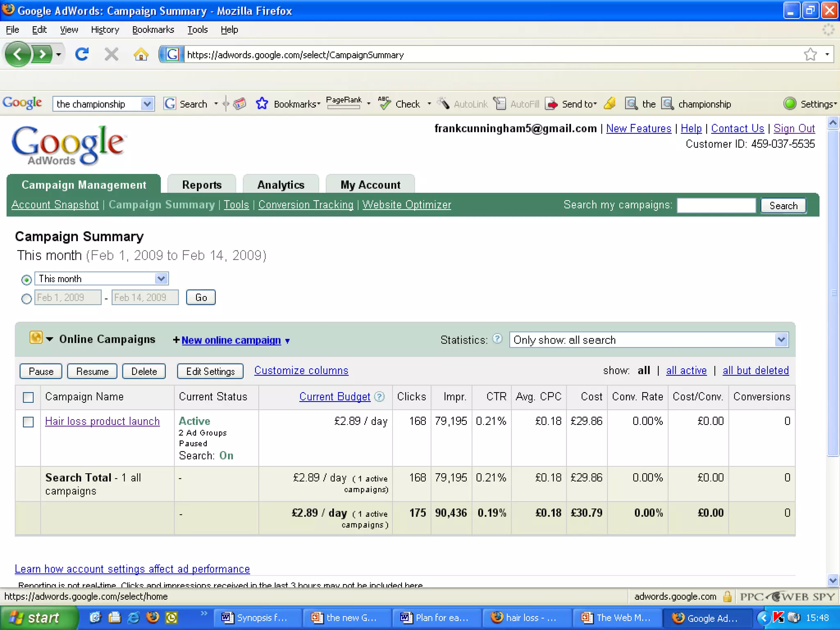Open the Bookmarks menu in the menu bar
This screenshot has height=630, width=840.
[153, 30]
